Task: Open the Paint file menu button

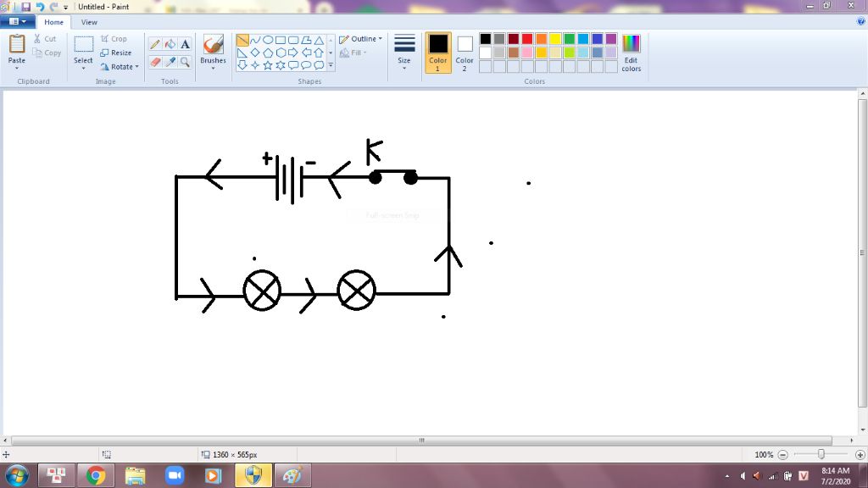Action: coord(18,21)
